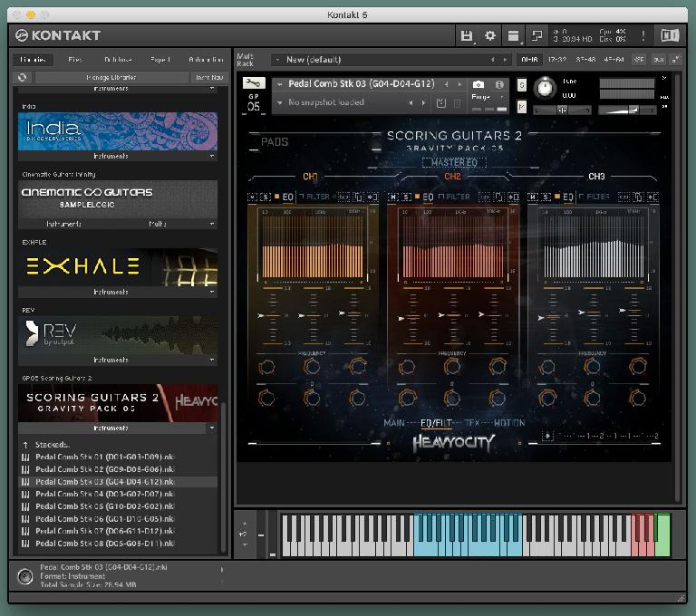Mute CH2 with M button

(393, 197)
